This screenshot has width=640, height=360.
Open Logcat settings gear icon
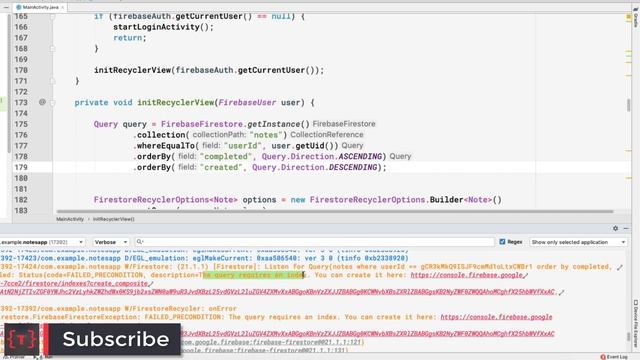[x=616, y=228]
